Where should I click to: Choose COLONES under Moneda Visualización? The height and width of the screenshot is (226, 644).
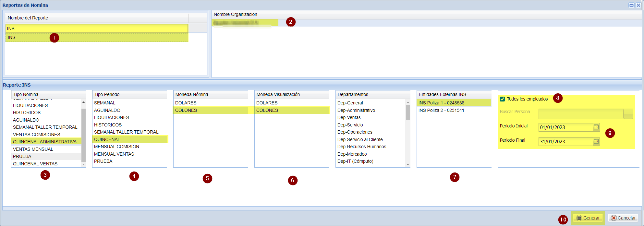292,110
